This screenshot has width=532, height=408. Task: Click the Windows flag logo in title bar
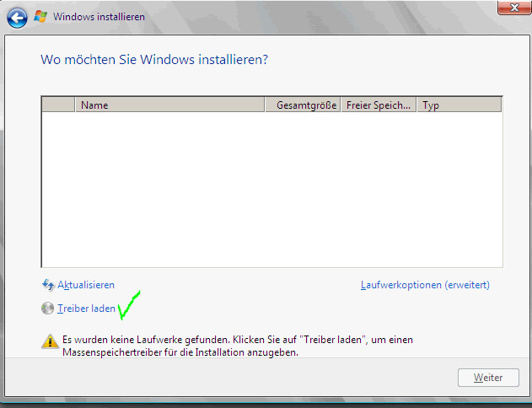click(40, 16)
